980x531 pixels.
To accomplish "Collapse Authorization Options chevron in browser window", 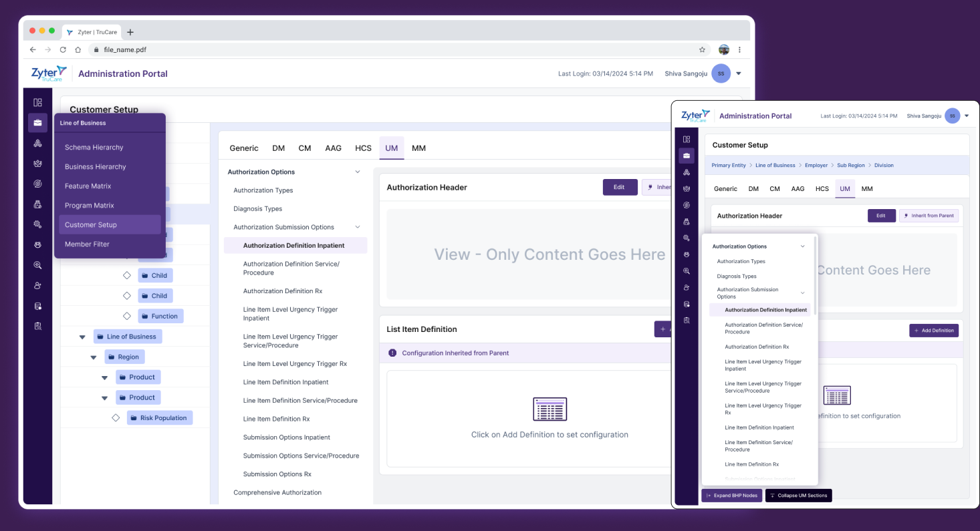I will tap(357, 172).
